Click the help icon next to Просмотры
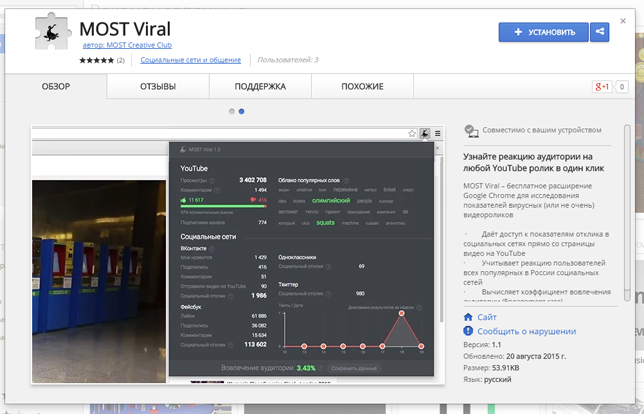 (x=212, y=181)
